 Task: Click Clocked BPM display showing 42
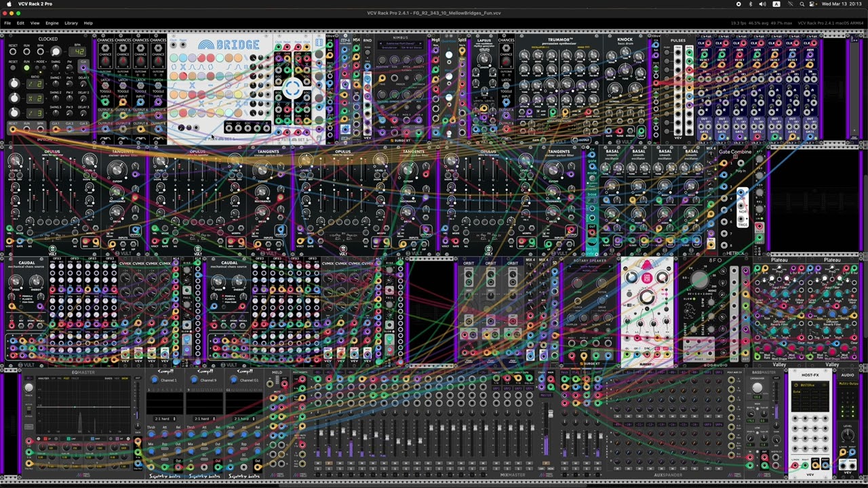(x=77, y=52)
